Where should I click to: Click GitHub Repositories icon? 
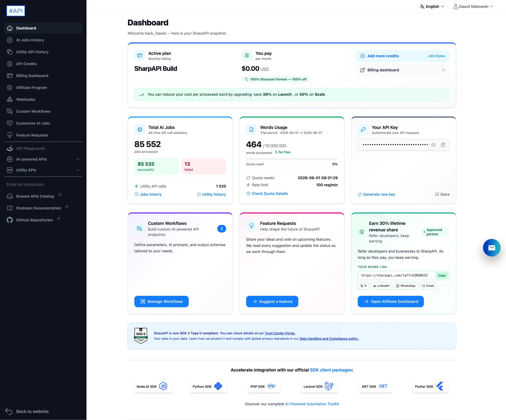point(10,220)
